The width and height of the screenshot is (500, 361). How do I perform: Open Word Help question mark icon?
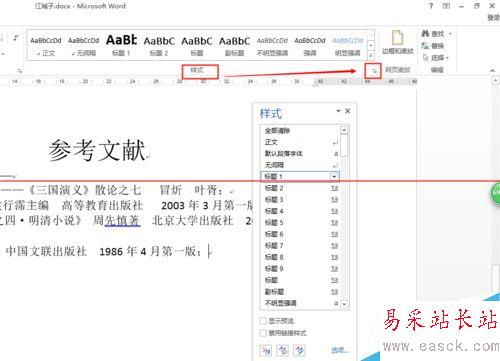coord(431,6)
